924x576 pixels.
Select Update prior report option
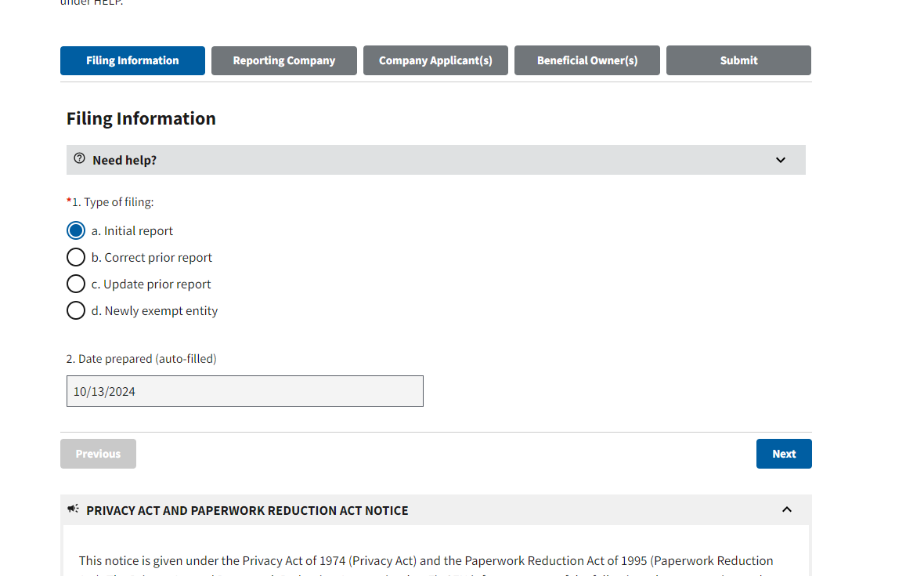point(76,284)
